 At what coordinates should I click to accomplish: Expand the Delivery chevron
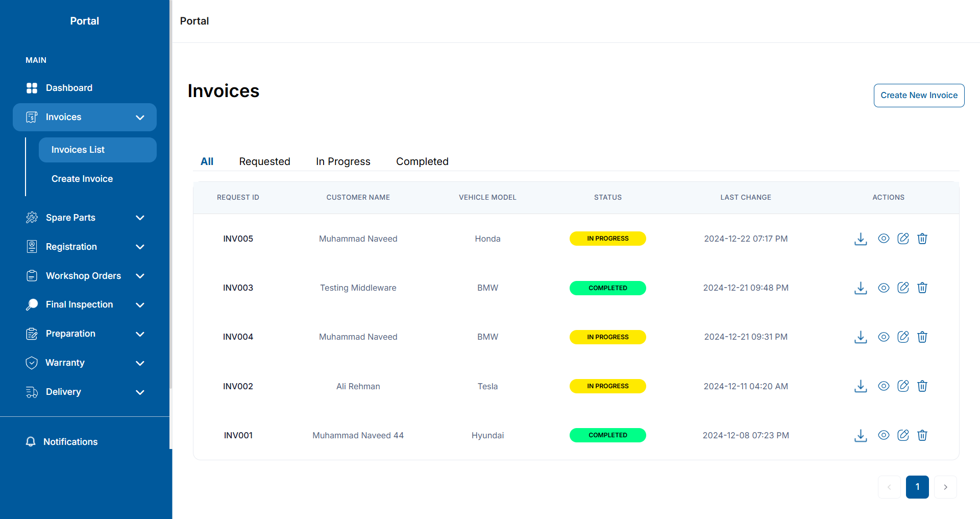pos(140,392)
